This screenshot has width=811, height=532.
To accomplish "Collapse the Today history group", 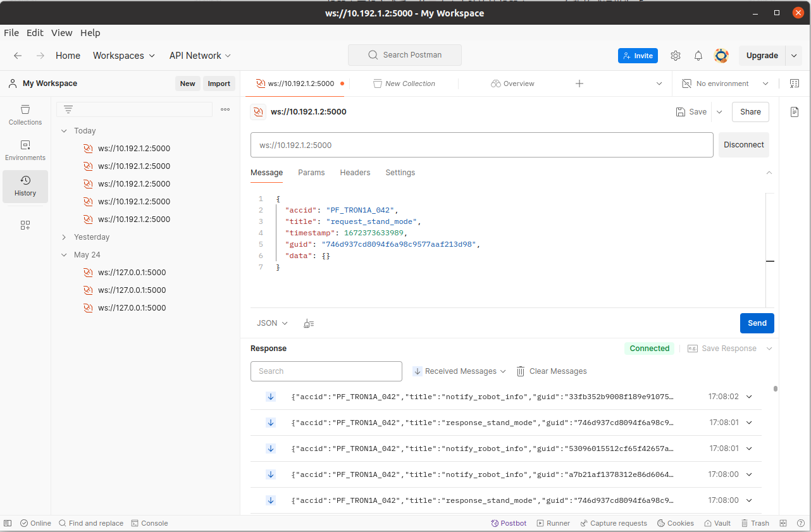I will 64,131.
